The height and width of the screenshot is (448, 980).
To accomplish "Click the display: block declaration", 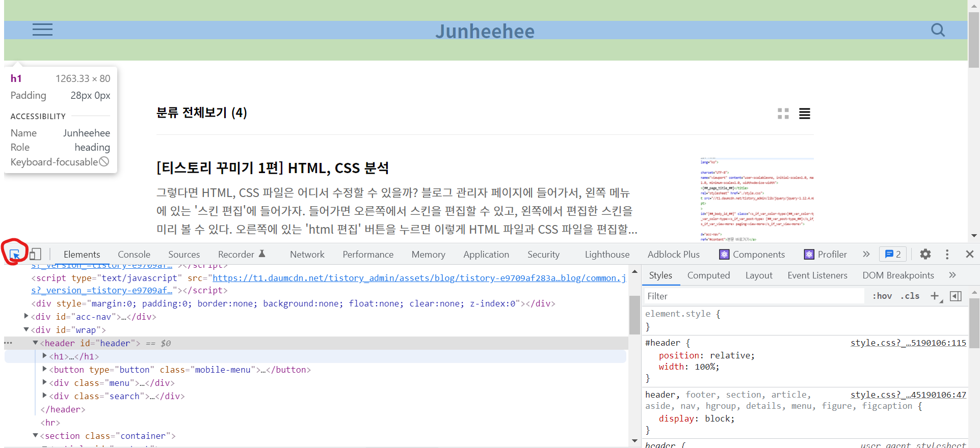I will 697,418.
